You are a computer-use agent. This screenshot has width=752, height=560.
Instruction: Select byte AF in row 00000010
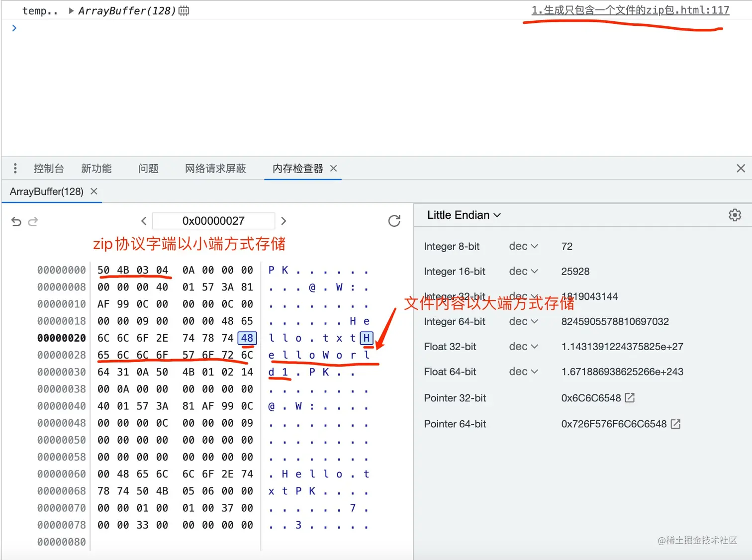103,304
